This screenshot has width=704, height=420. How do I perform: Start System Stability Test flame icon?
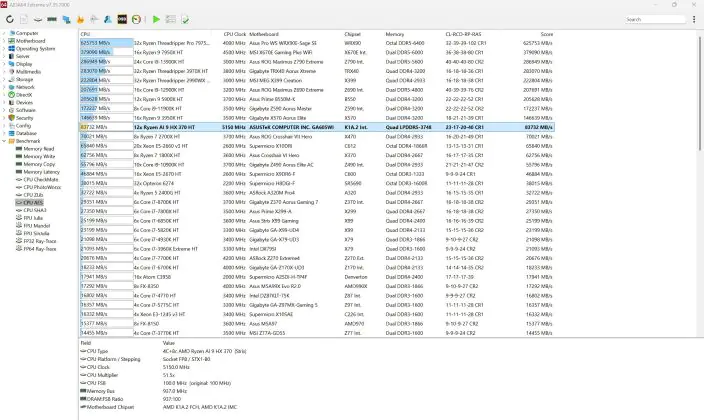pos(80,19)
